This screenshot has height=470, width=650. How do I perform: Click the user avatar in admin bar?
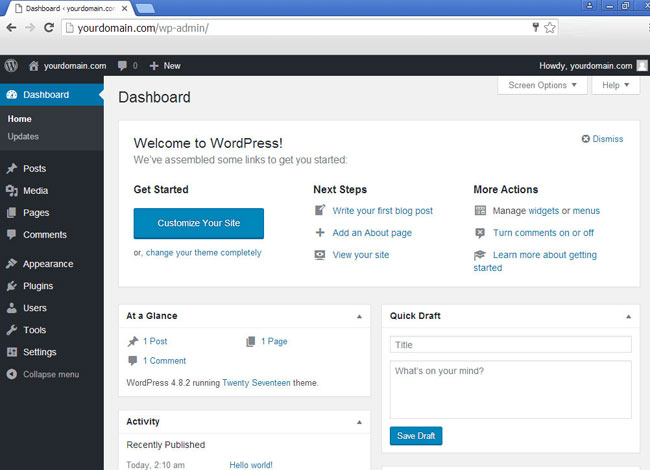[642, 65]
